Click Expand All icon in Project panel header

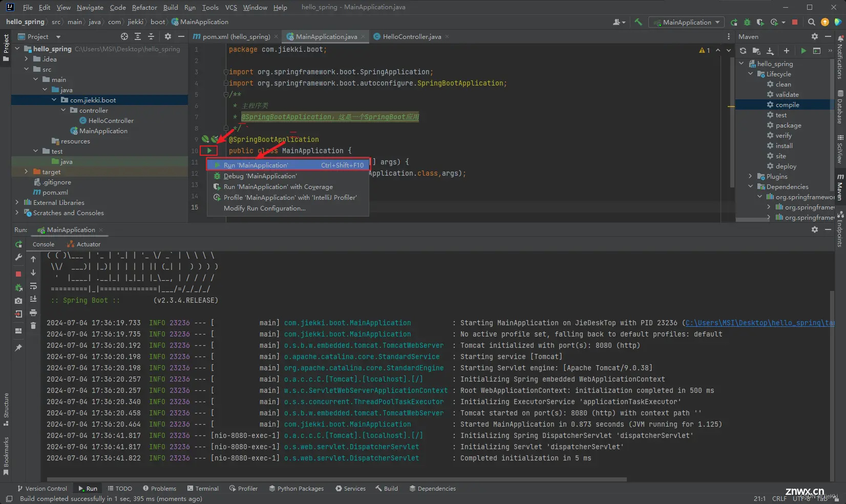coord(138,36)
